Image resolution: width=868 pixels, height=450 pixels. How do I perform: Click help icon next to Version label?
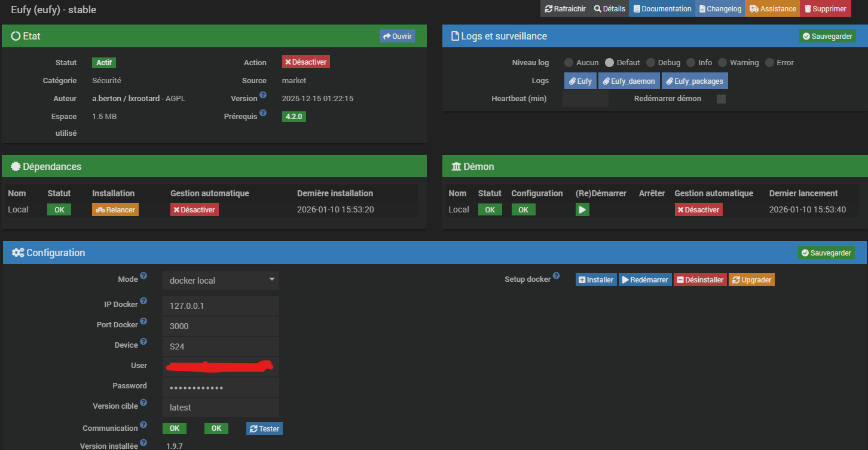point(262,97)
